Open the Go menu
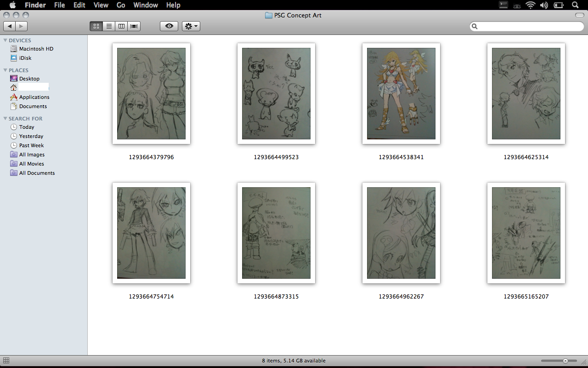The width and height of the screenshot is (588, 368). 121,5
